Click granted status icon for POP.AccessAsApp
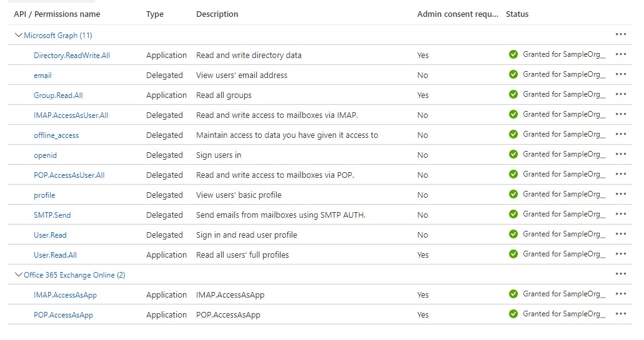Viewport: 644px width, 340px height. [x=513, y=314]
